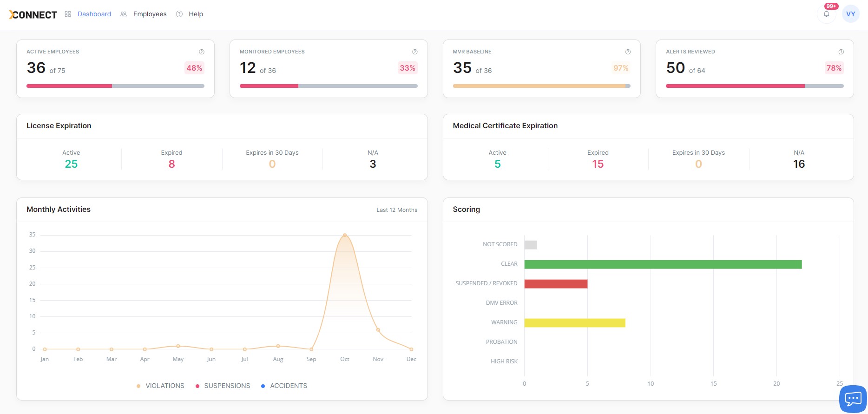868x414 pixels.
Task: Click the MVR BASELINE card title
Action: point(472,52)
